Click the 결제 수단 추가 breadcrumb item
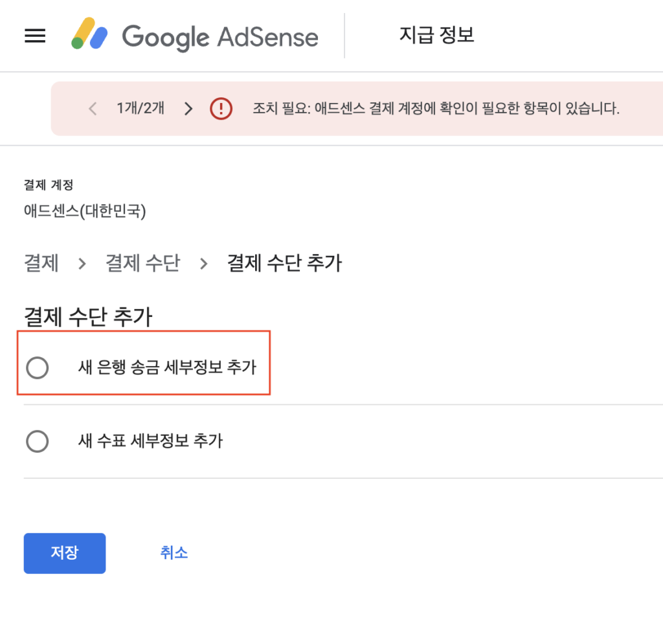Image resolution: width=663 pixels, height=644 pixels. [x=284, y=264]
